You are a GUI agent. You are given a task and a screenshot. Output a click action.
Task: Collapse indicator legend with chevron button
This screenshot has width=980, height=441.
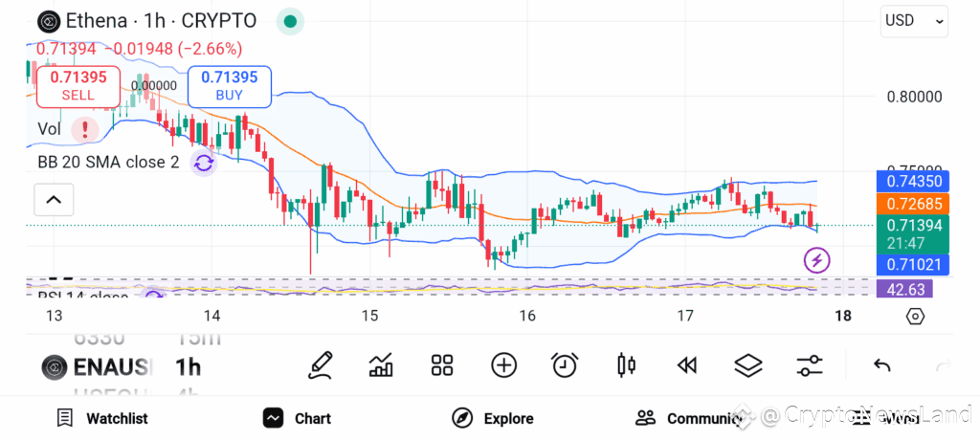tap(54, 200)
